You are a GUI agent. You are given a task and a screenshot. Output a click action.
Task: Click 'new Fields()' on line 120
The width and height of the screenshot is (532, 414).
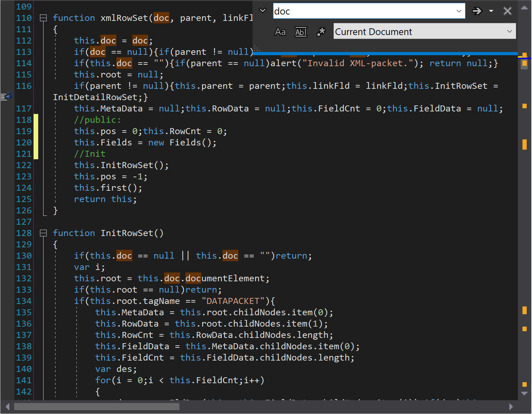(x=180, y=143)
